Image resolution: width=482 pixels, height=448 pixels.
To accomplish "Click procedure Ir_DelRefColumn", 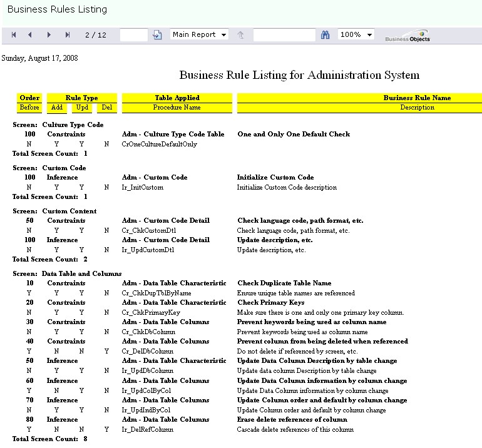I will click(x=148, y=429).
